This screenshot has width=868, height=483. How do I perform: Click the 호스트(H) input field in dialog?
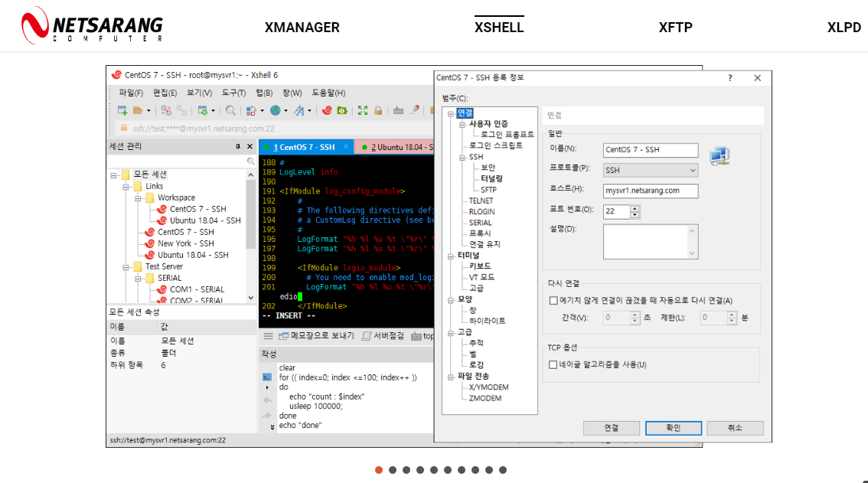[651, 191]
